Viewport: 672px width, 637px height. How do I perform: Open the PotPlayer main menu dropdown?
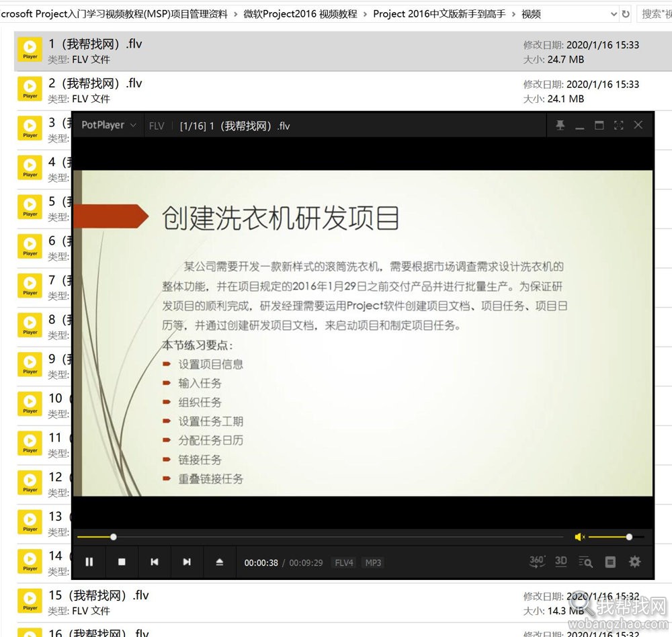tap(108, 125)
